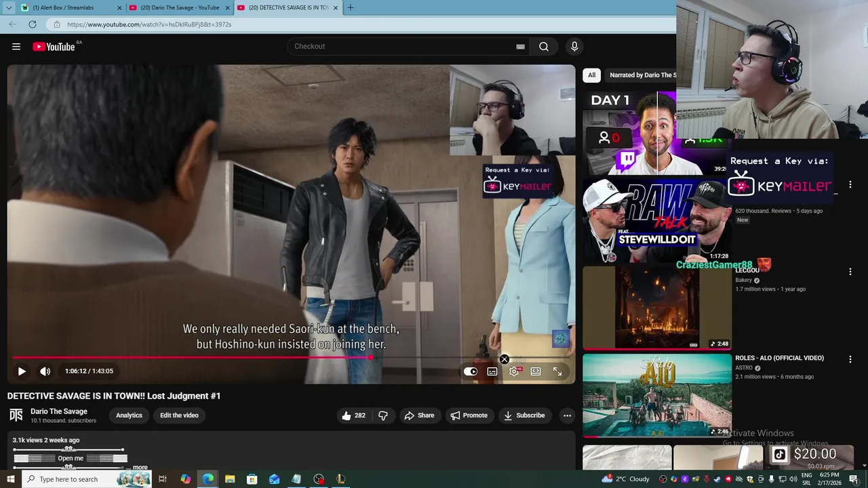Expand description with ...more
The width and height of the screenshot is (868, 488).
pyautogui.click(x=138, y=467)
